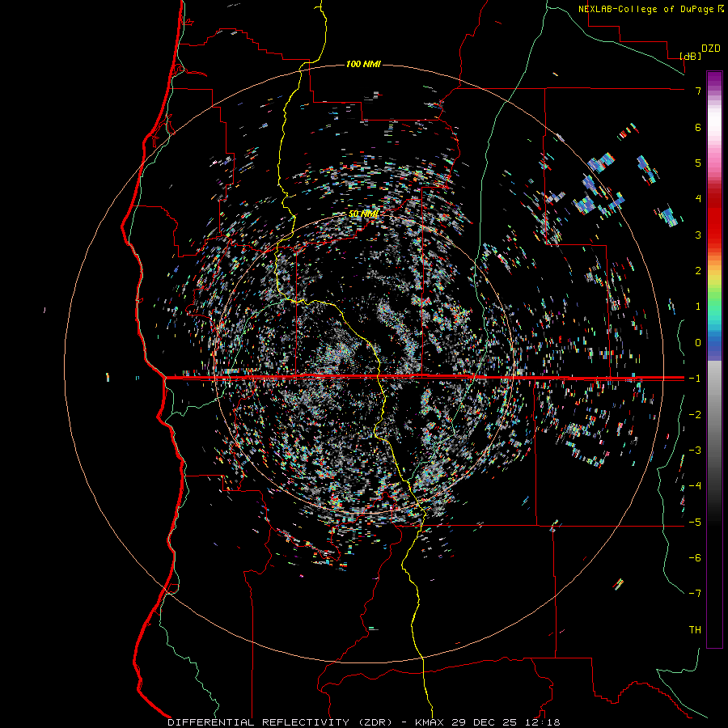The width and height of the screenshot is (728, 728).
Task: Click the -4 value on the color scale
Action: point(695,486)
